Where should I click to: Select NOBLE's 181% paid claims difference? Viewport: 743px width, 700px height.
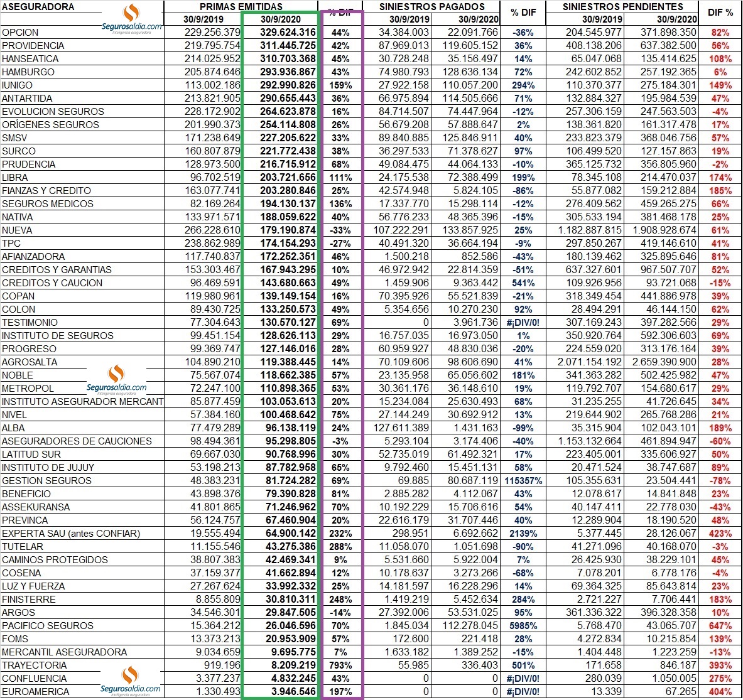point(523,375)
